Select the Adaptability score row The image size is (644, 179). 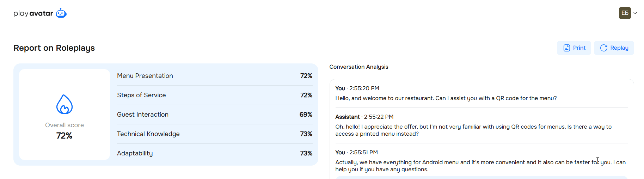coord(214,153)
